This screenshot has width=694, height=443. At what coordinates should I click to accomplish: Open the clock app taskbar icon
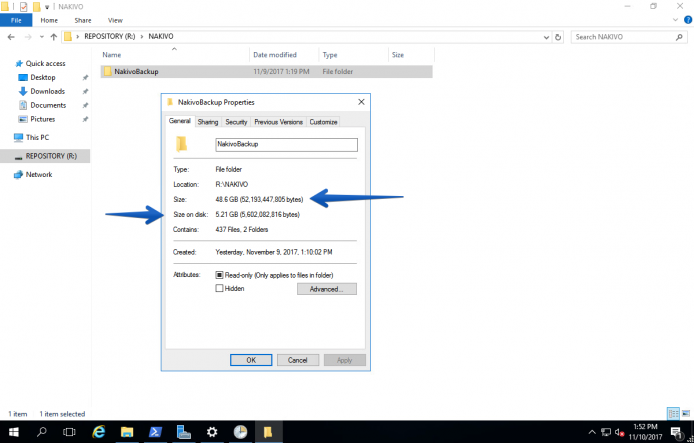point(240,432)
